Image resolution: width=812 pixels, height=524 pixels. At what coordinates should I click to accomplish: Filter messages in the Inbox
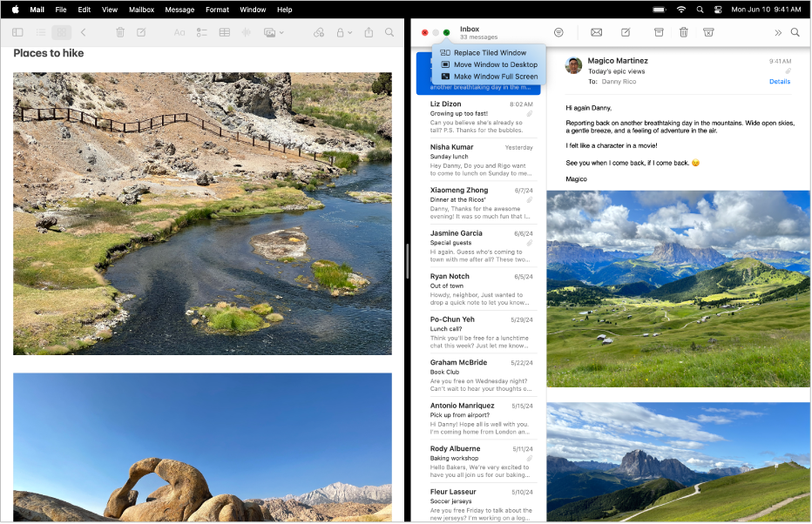[x=558, y=32]
